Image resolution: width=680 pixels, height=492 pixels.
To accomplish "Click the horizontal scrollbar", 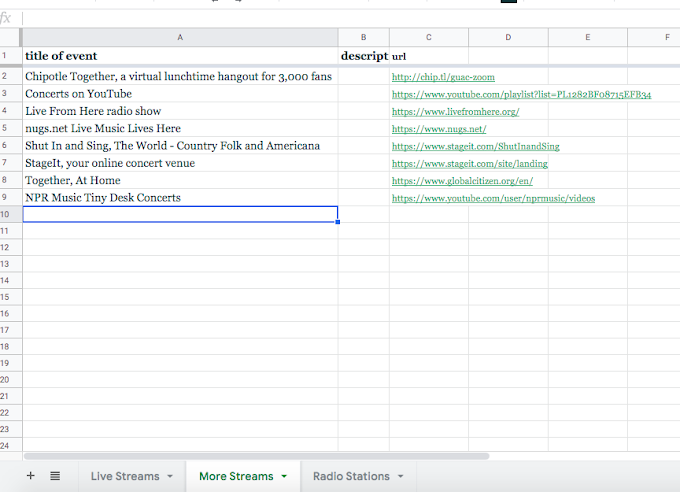I will (x=256, y=456).
